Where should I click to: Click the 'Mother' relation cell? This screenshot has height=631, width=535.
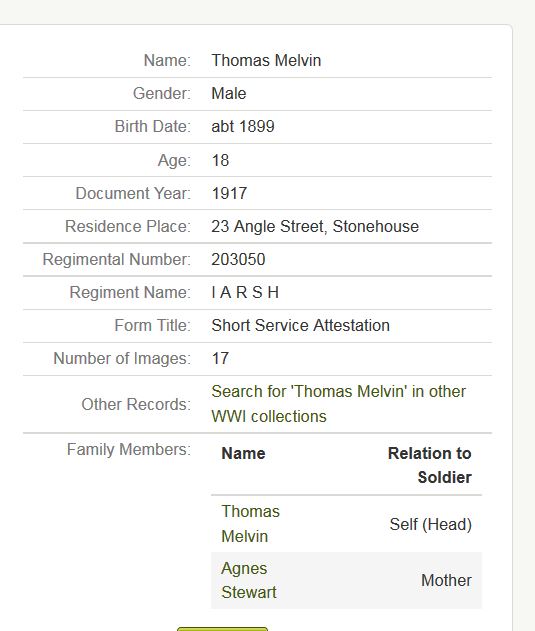coord(446,580)
